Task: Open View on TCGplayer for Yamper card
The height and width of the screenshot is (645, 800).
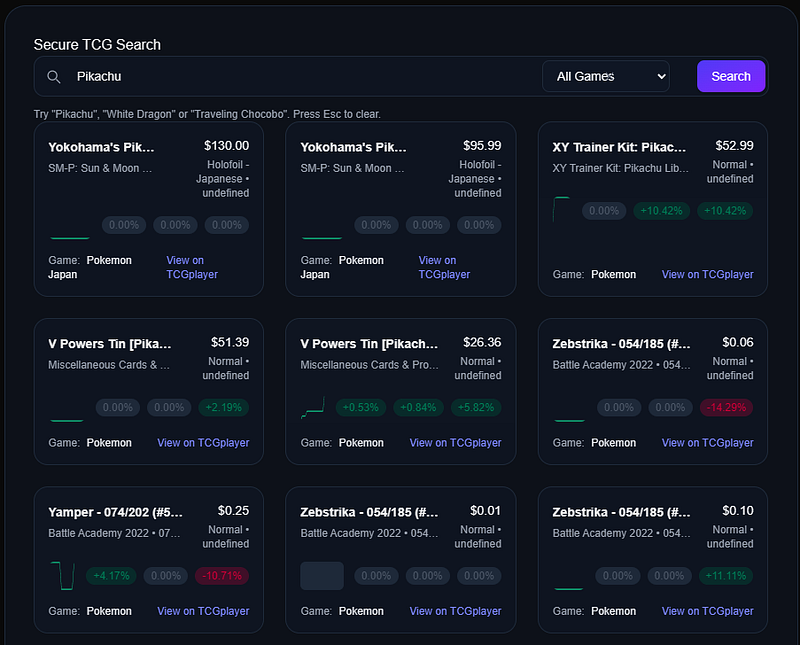Action: pos(203,611)
